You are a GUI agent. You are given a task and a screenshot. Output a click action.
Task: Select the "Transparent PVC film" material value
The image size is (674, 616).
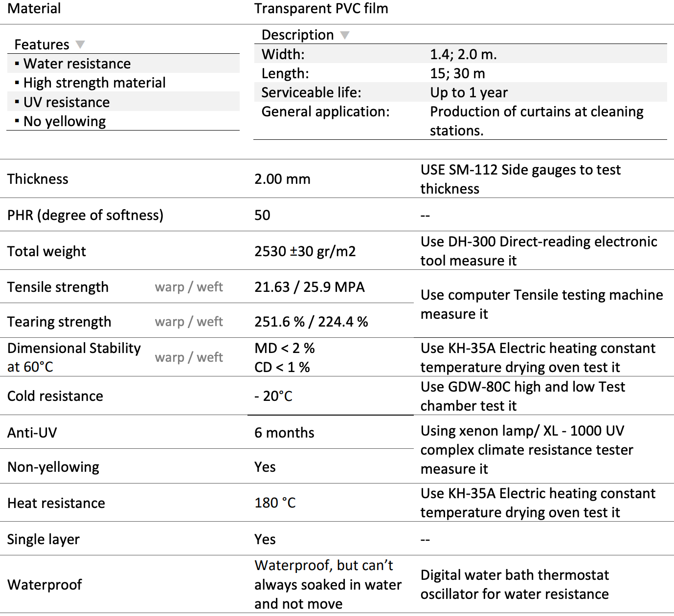321,9
